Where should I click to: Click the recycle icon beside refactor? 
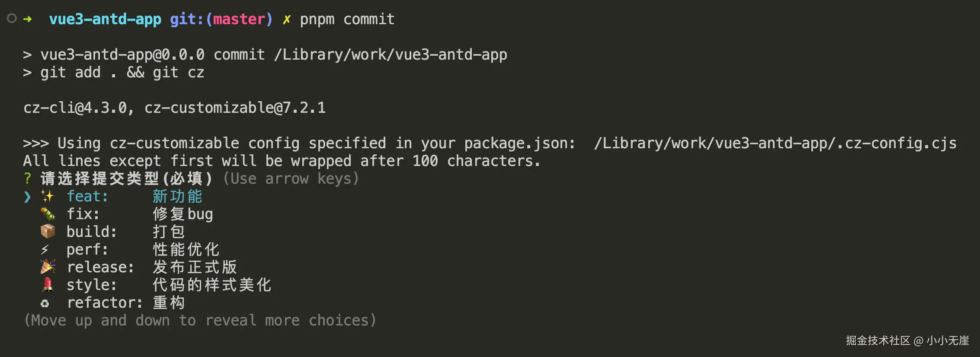(x=45, y=303)
